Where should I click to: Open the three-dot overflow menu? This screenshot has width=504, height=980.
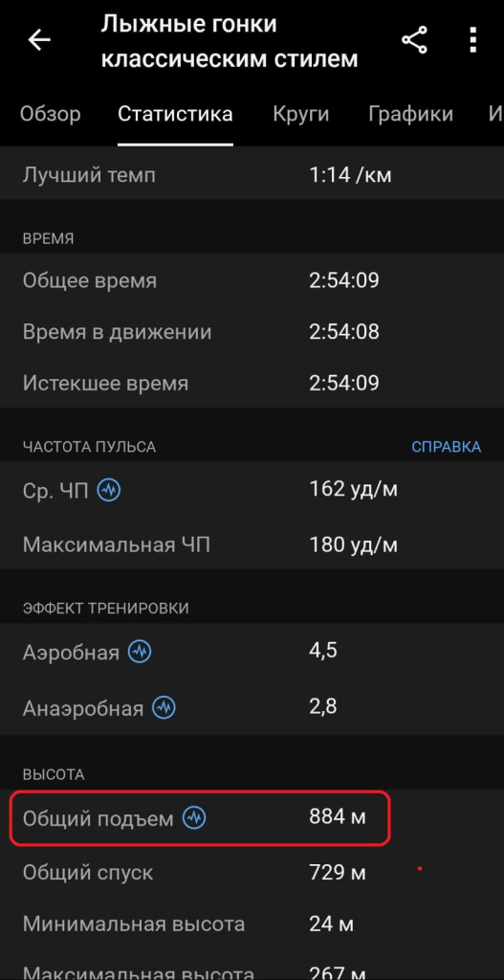pos(472,40)
